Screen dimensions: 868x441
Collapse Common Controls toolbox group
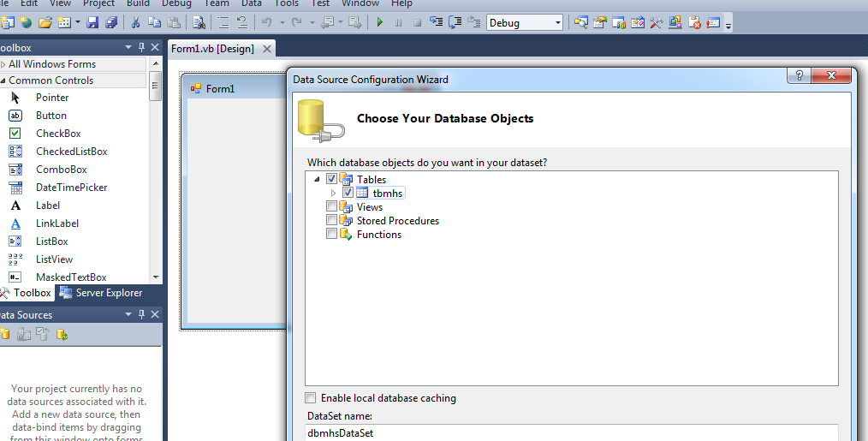pos(3,80)
